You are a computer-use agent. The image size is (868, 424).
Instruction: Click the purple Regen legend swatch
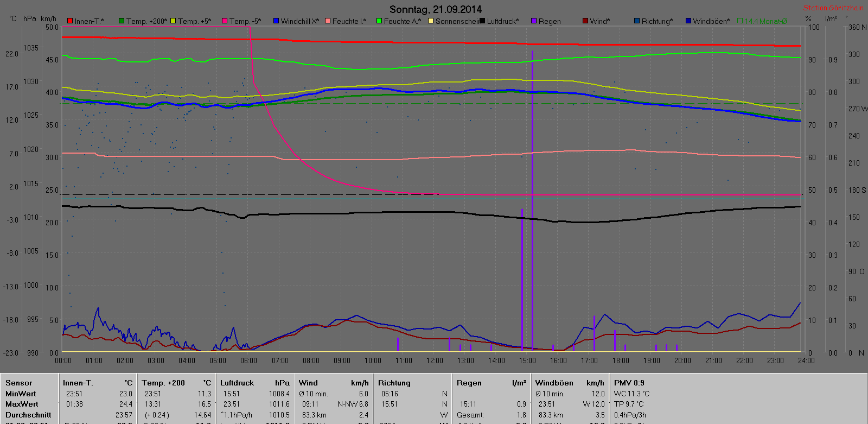coord(534,21)
